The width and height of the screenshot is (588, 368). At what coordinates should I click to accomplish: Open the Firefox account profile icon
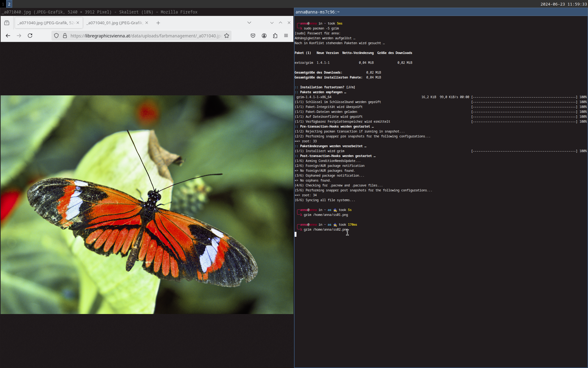[x=264, y=36]
